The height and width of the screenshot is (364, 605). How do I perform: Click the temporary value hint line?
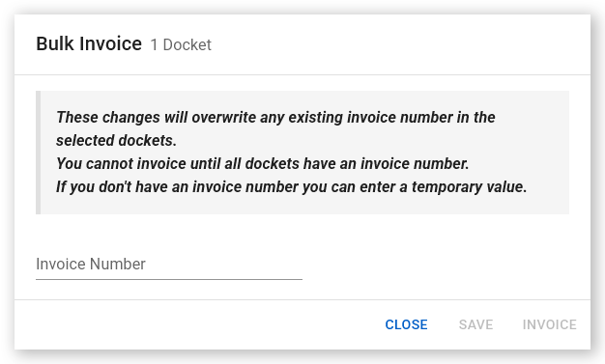tap(291, 186)
